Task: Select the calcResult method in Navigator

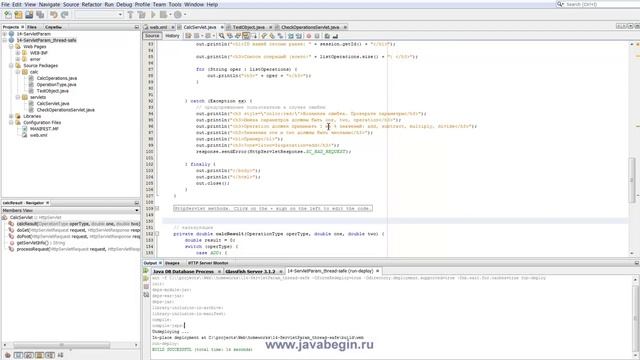Action: (78, 224)
